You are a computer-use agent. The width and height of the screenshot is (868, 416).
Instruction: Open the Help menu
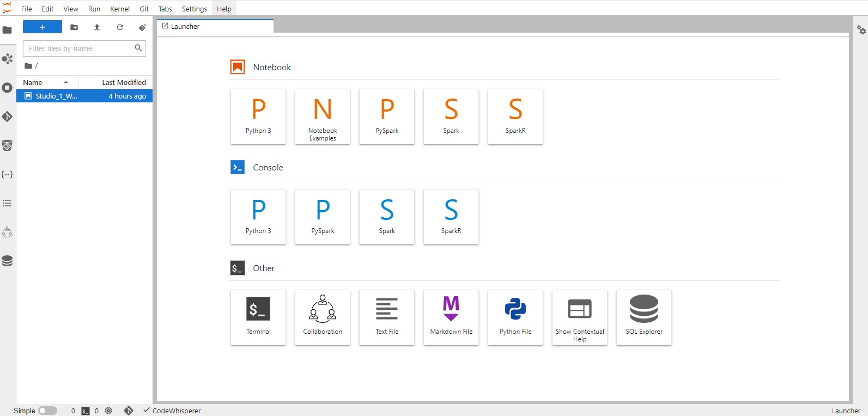tap(224, 9)
